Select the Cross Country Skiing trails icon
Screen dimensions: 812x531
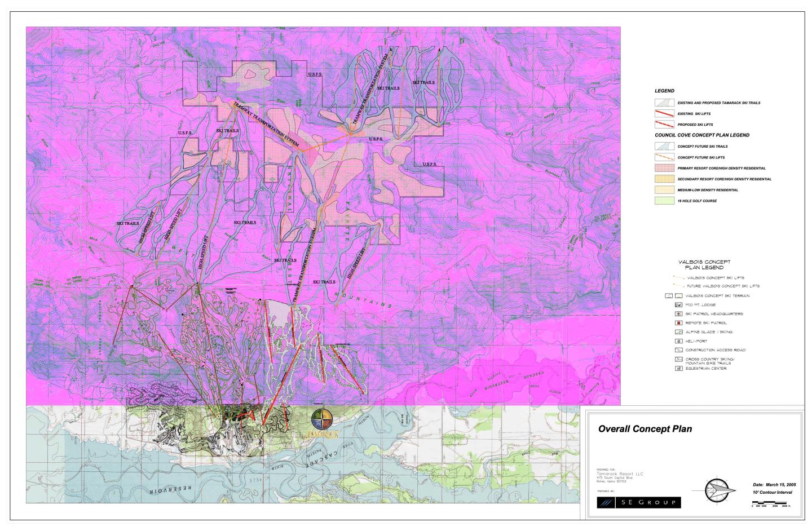pos(678,359)
